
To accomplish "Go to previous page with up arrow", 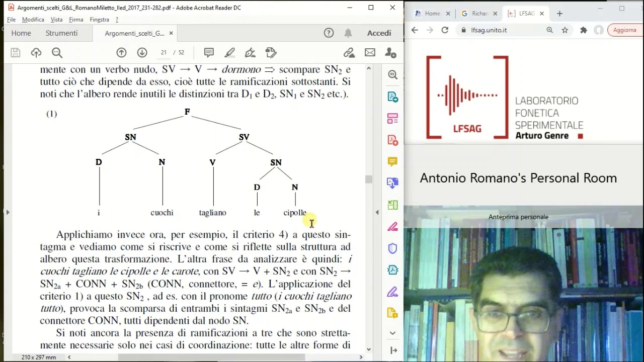I will click(121, 53).
